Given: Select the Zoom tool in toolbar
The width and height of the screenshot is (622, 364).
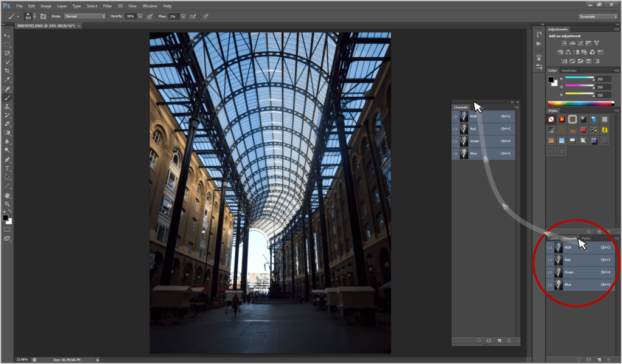Looking at the screenshot, I should (x=7, y=204).
